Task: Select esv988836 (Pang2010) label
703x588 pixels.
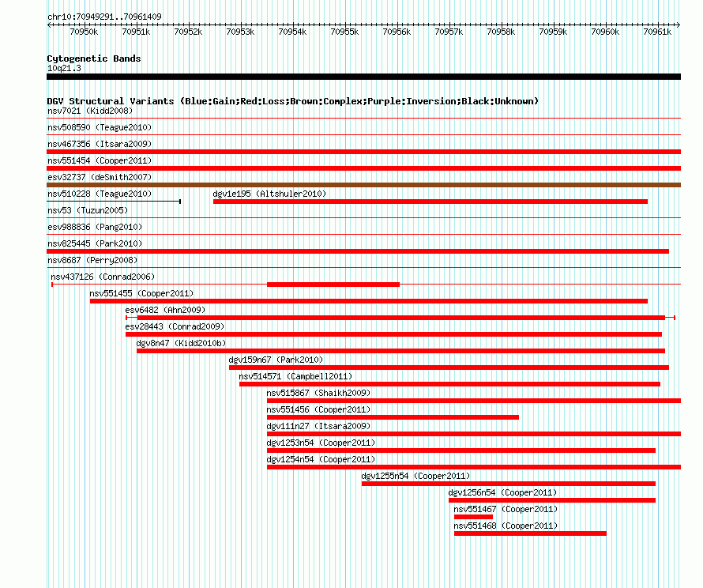Action: 95,227
